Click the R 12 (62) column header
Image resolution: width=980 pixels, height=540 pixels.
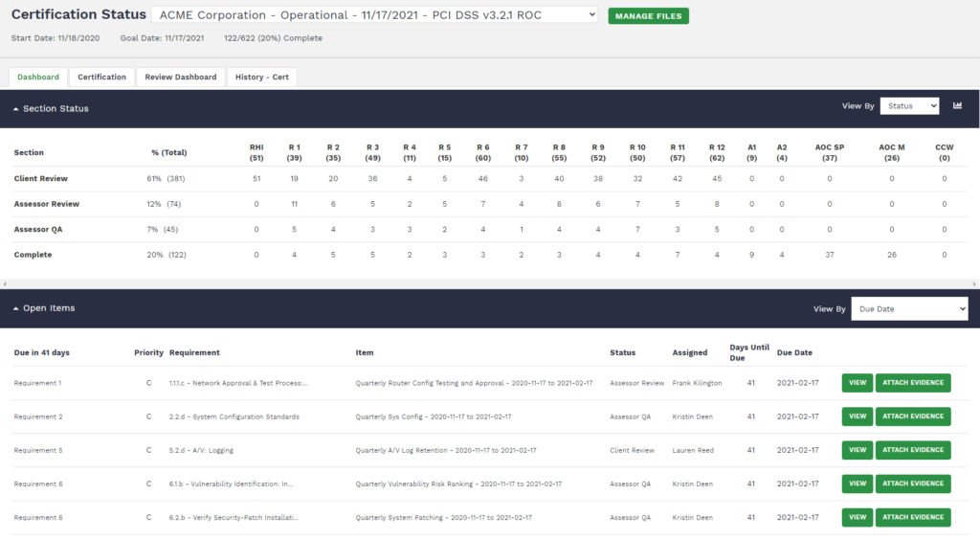[717, 152]
